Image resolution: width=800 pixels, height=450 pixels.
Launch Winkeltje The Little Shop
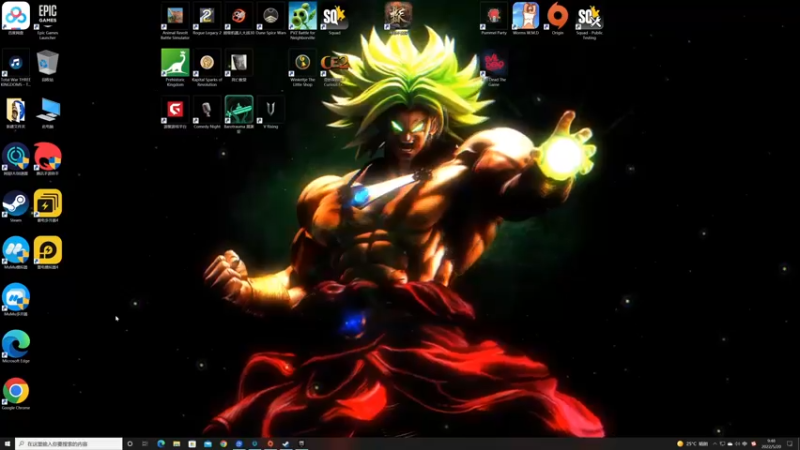point(303,67)
